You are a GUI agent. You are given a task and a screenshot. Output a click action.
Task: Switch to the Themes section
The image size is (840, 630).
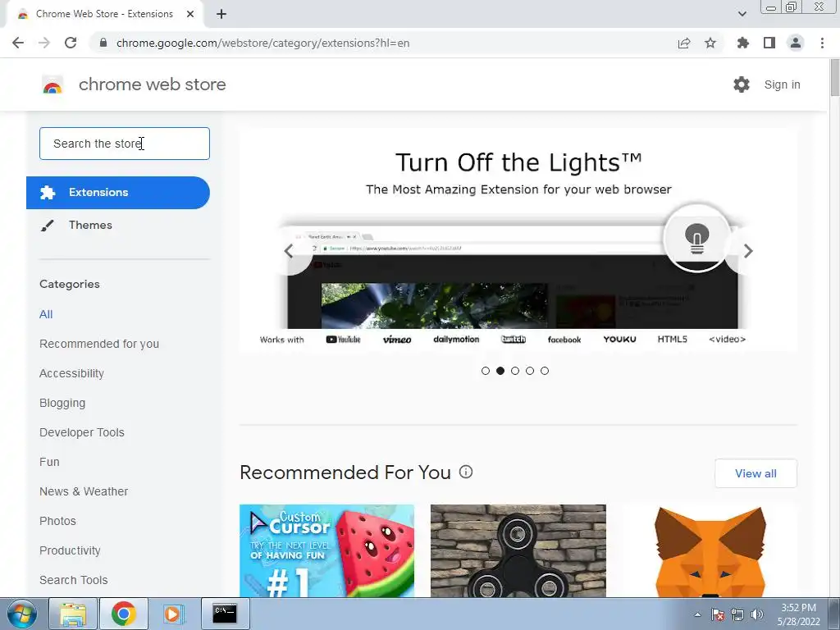click(x=90, y=225)
